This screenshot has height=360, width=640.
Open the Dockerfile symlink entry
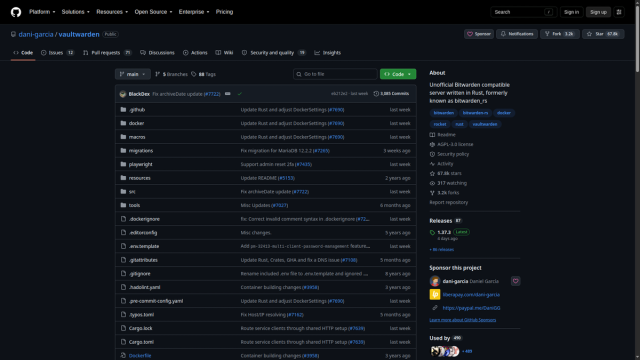140,356
